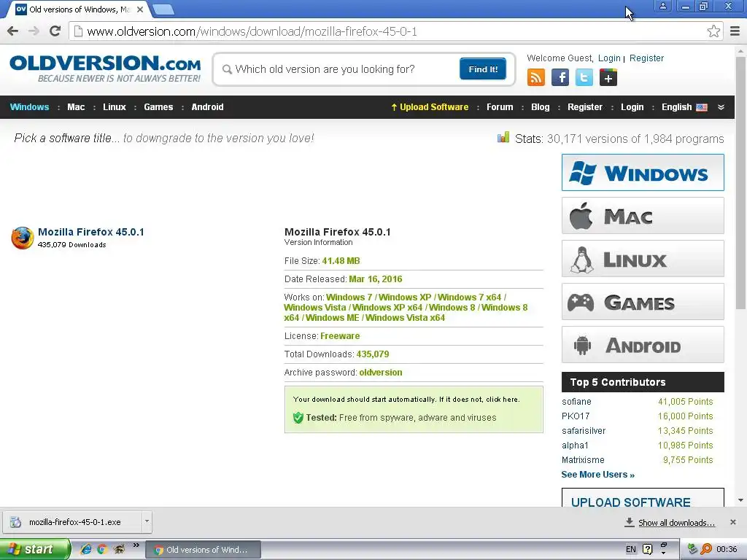This screenshot has width=747, height=560.
Task: Close the Old versions of Windows tab
Action: pos(140,9)
